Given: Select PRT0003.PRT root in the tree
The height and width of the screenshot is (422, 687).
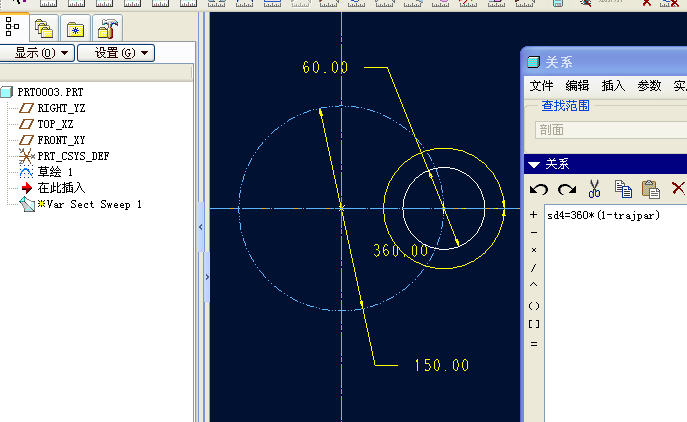Looking at the screenshot, I should pyautogui.click(x=50, y=92).
